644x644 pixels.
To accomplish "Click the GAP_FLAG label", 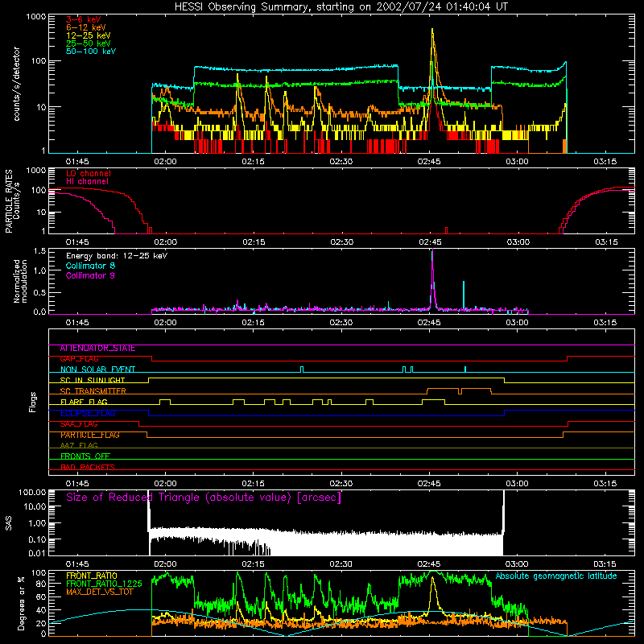I will 79,359.
